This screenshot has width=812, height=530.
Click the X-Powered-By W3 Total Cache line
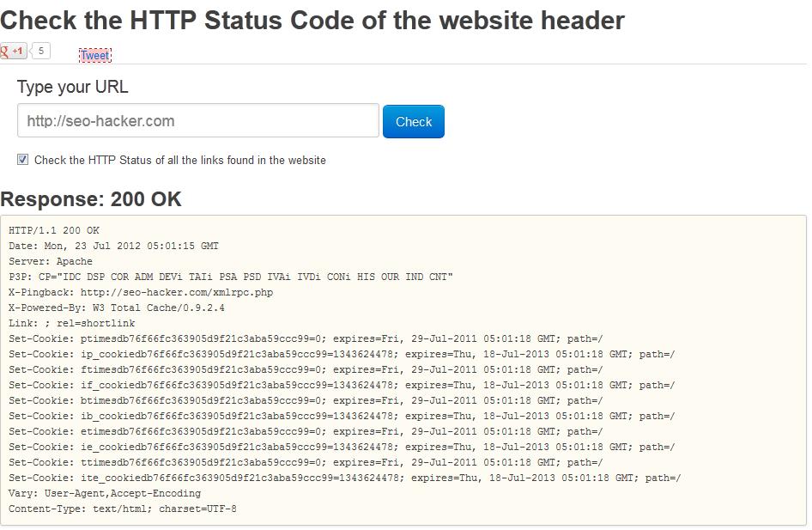coord(117,308)
